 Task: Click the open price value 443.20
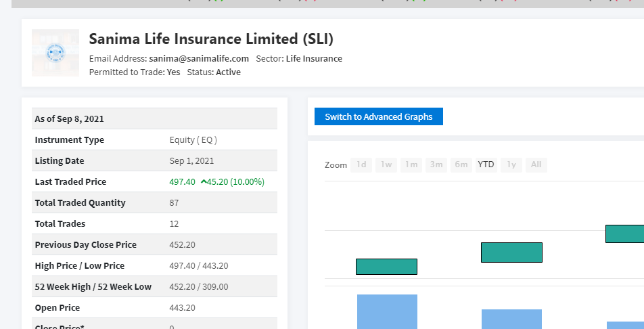pyautogui.click(x=183, y=307)
